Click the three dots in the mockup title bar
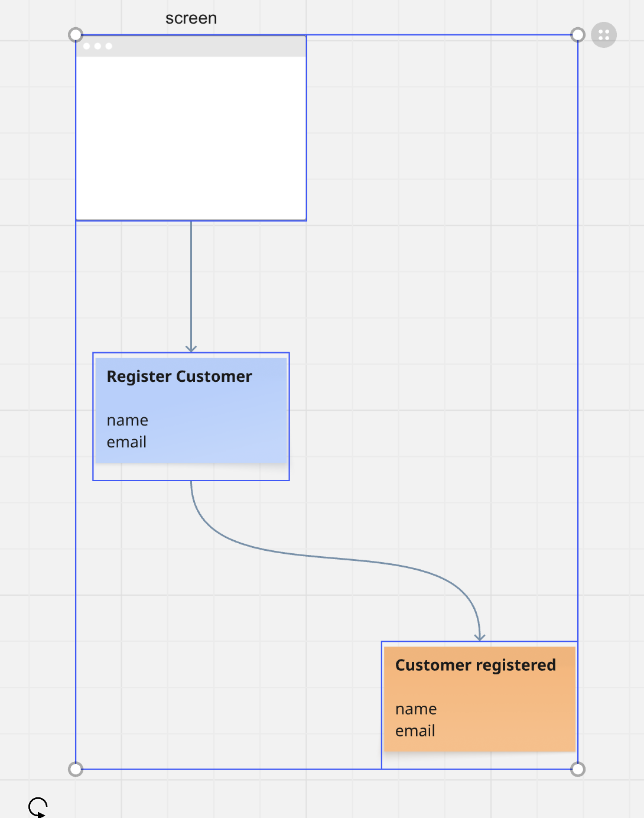This screenshot has width=644, height=818. pos(97,46)
